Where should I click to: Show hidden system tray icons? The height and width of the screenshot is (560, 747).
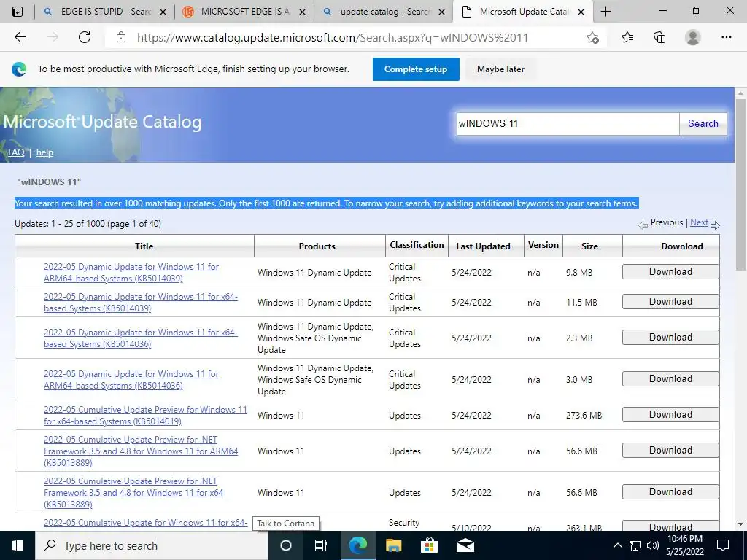pos(617,545)
